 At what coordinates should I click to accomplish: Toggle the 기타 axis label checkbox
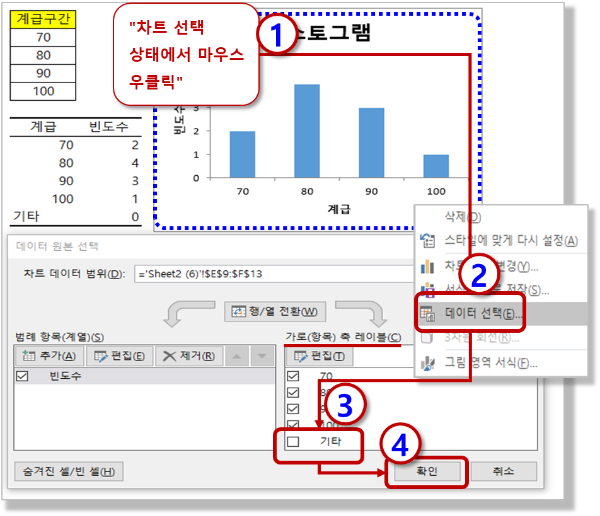point(293,442)
